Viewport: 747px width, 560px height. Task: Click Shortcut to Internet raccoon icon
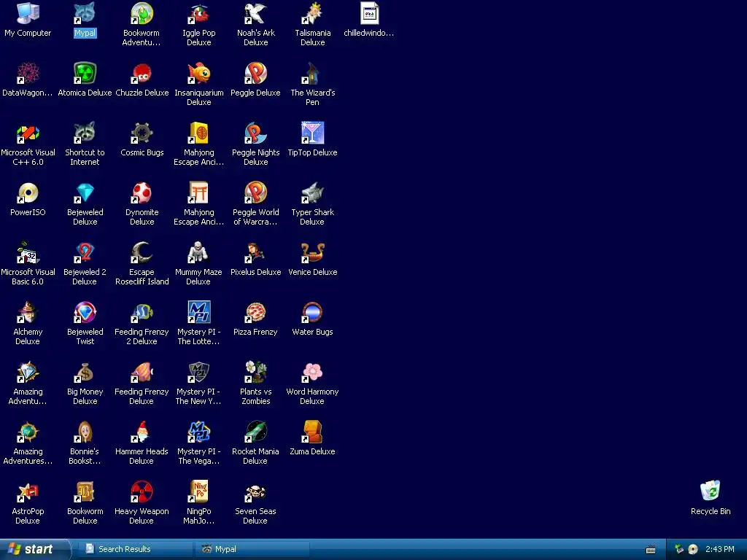[x=85, y=133]
